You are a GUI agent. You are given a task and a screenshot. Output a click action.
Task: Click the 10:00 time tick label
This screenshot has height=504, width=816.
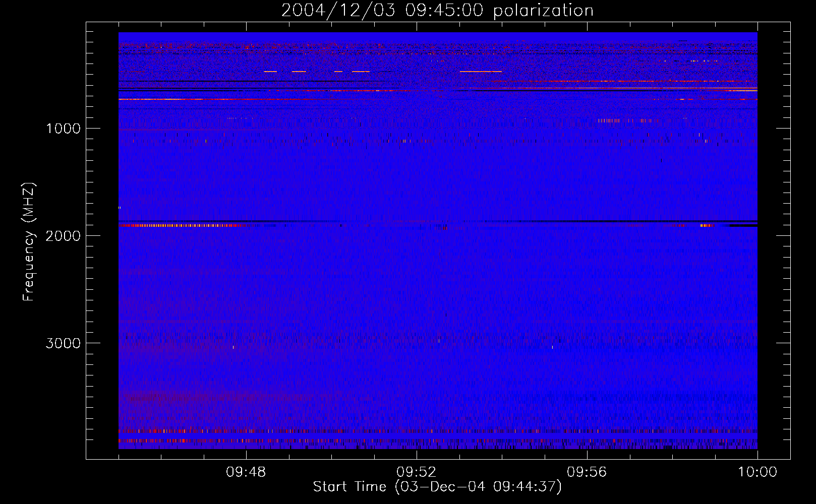pos(757,472)
